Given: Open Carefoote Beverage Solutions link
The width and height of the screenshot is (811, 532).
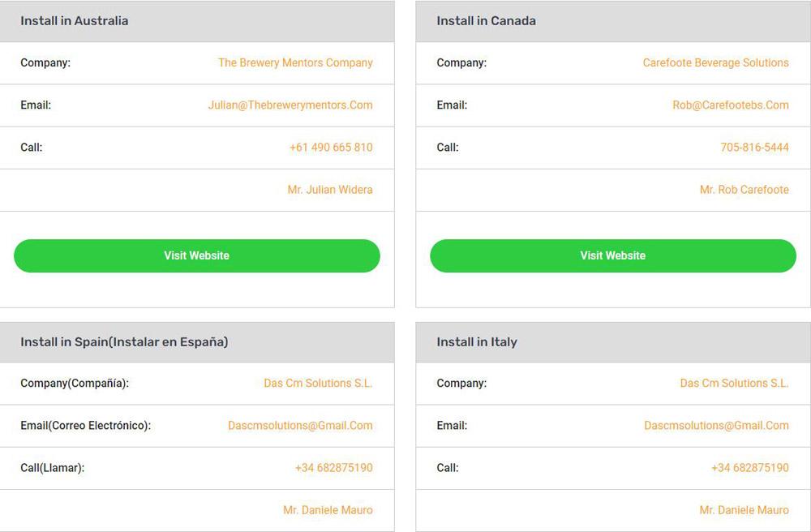Looking at the screenshot, I should click(716, 62).
